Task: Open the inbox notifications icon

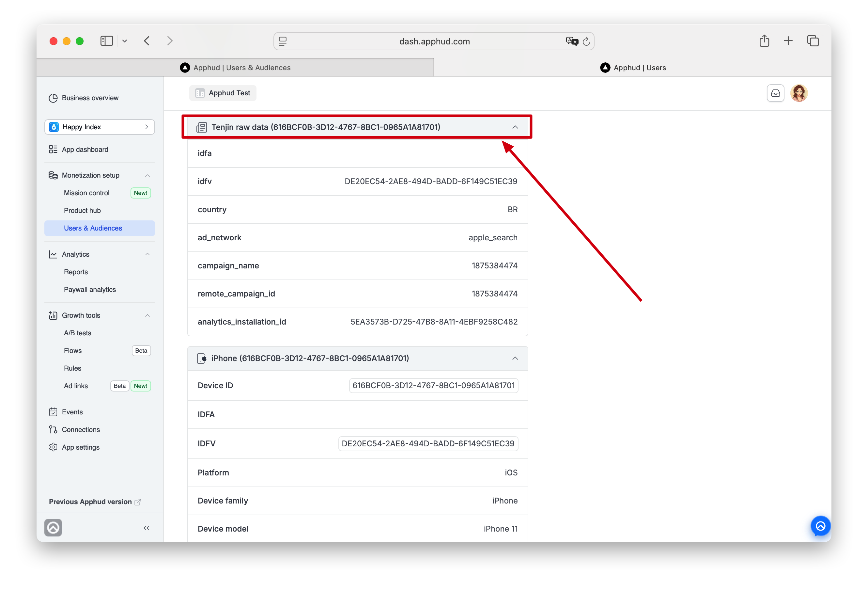Action: pyautogui.click(x=775, y=93)
